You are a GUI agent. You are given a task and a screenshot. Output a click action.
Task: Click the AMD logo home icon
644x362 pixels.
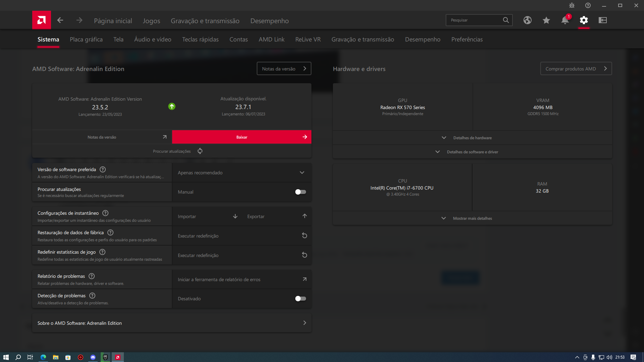coord(42,20)
